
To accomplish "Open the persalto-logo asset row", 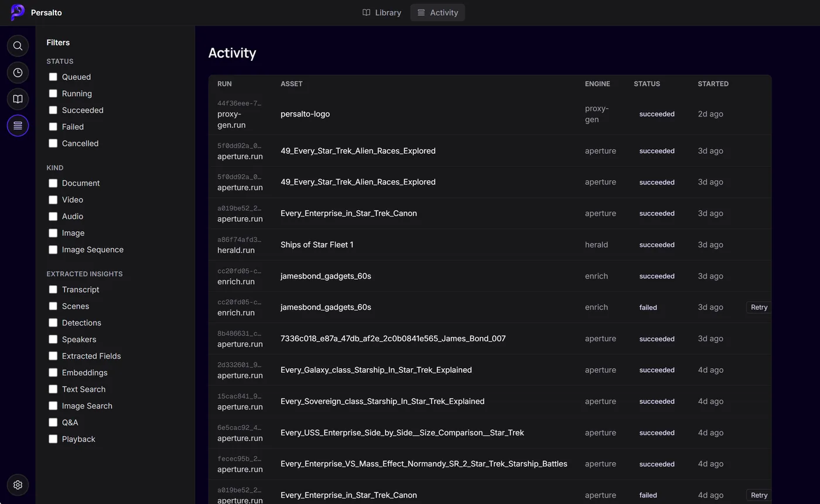I will pyautogui.click(x=490, y=114).
